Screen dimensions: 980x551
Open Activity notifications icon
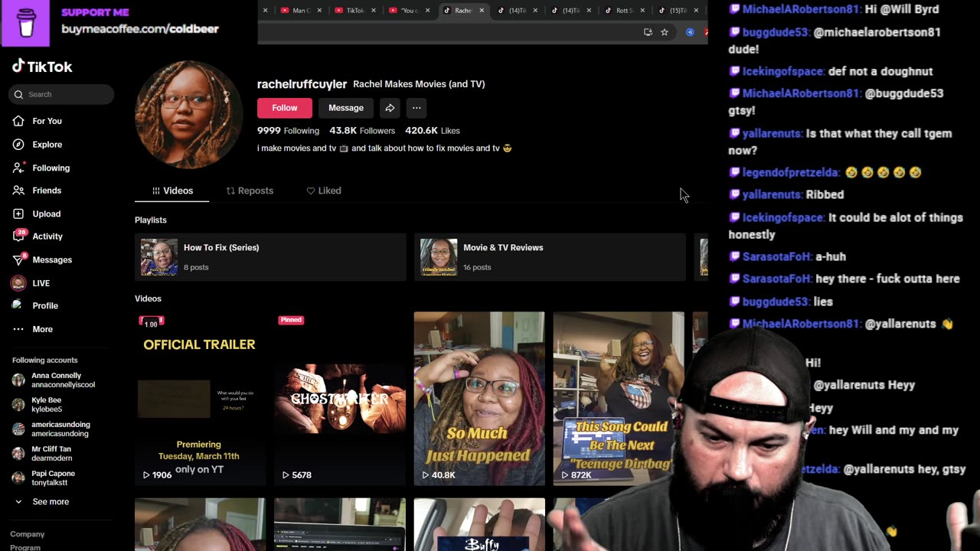click(x=18, y=236)
